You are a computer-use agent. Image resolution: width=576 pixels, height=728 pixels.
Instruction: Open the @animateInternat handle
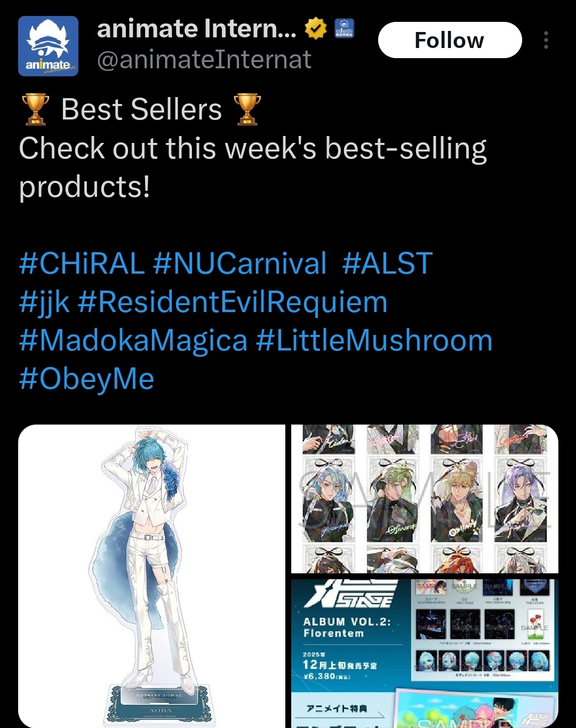pyautogui.click(x=204, y=60)
